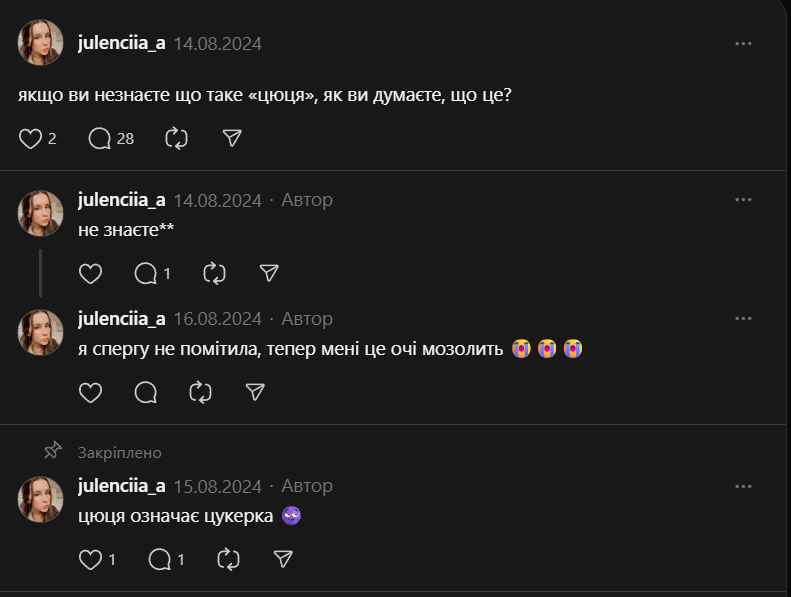Open comments on «не знаєте**» reply
791x597 pixels.
[146, 273]
